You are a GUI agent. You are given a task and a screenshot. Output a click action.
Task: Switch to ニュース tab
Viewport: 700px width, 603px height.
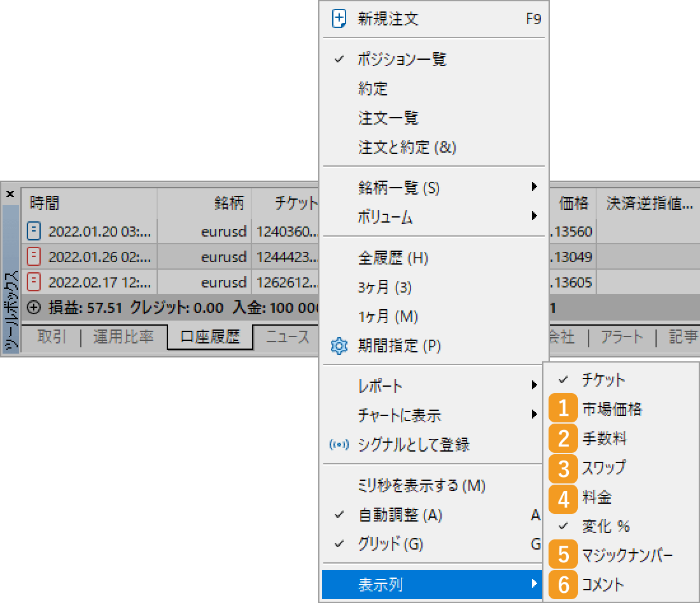pos(288,336)
